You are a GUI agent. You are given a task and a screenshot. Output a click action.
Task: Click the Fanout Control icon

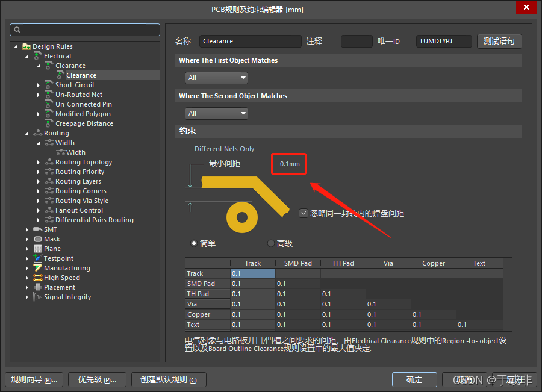coord(49,210)
